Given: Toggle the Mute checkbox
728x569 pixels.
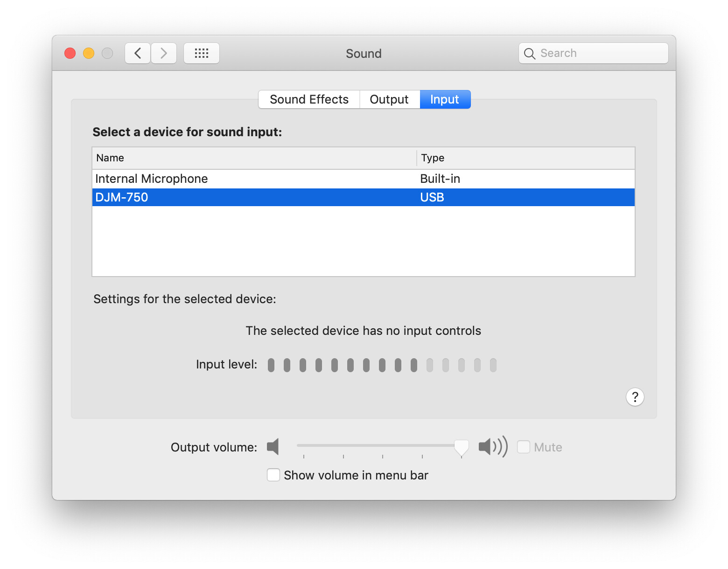Looking at the screenshot, I should pos(524,447).
